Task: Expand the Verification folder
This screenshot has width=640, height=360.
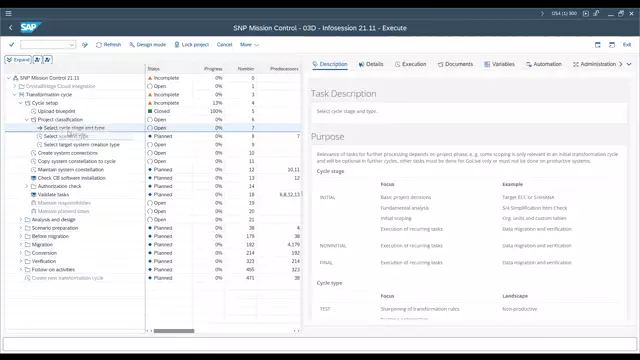Action: pyautogui.click(x=21, y=261)
